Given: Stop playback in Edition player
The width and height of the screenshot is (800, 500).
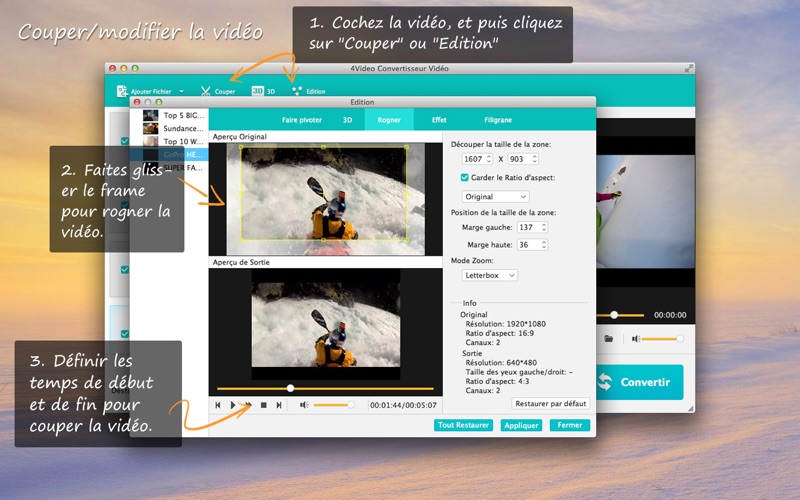Looking at the screenshot, I should click(264, 405).
